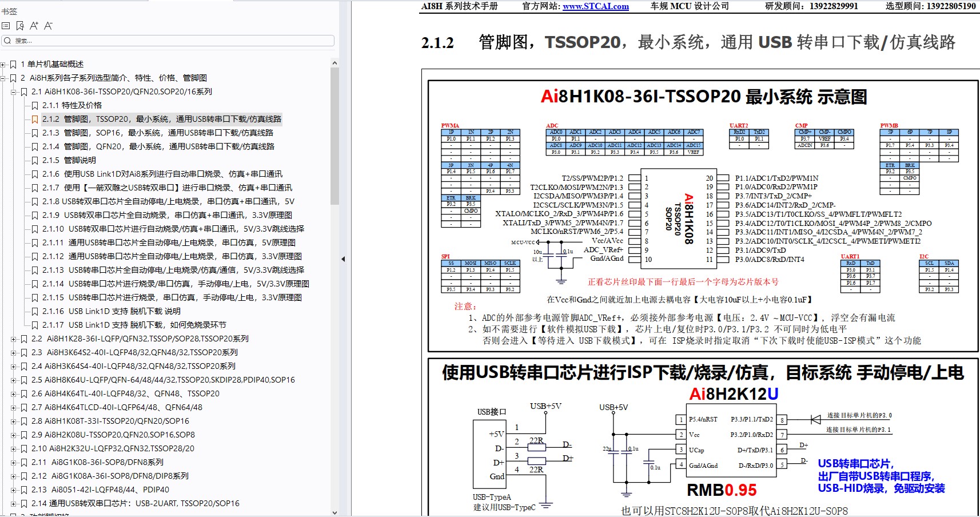980x517 pixels.
Task: Open bookmark '2.14 通用USB转双串口芯片：USB-2UART'
Action: (x=136, y=503)
